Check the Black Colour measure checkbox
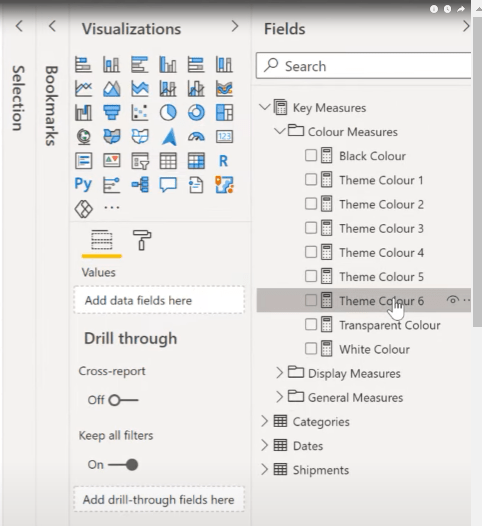This screenshot has width=482, height=526. (311, 155)
